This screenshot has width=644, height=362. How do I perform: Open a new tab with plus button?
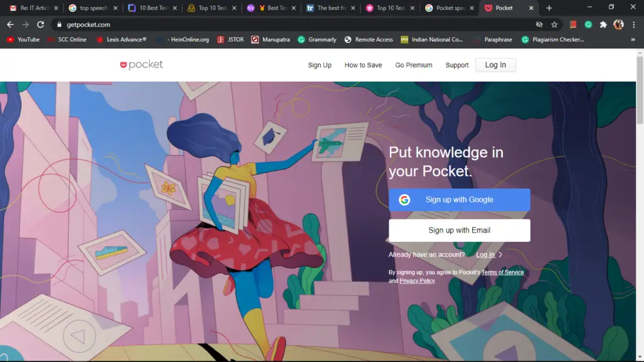tap(549, 8)
